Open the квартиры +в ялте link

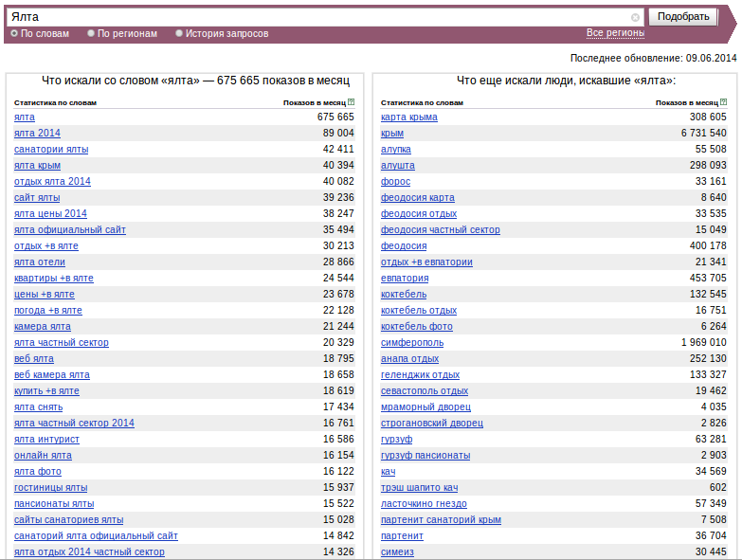tap(54, 278)
